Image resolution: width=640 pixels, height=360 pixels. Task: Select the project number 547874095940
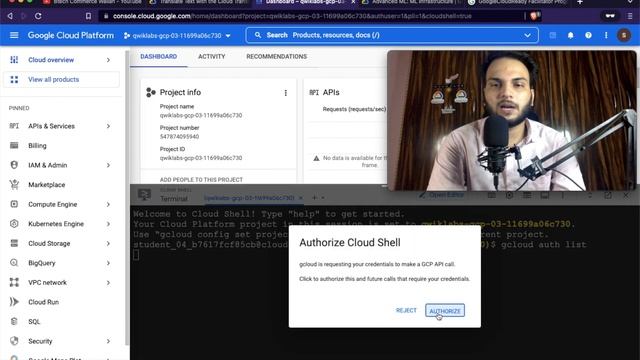(179, 137)
